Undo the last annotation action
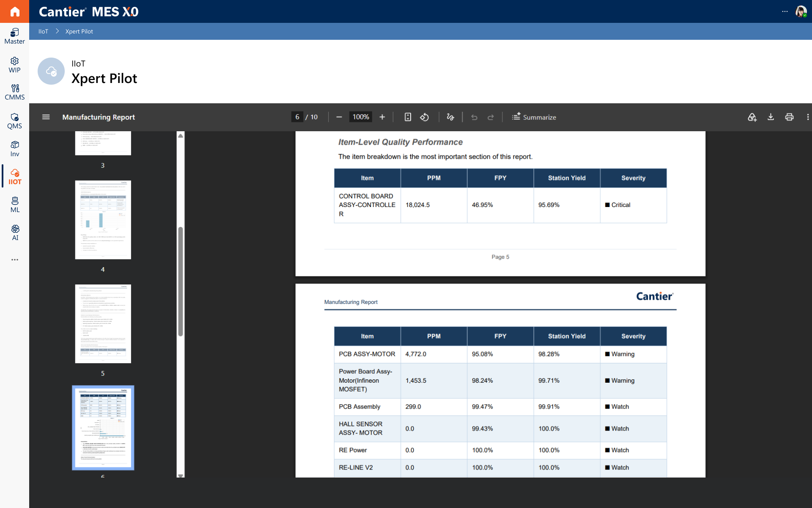The image size is (812, 508). (x=474, y=117)
